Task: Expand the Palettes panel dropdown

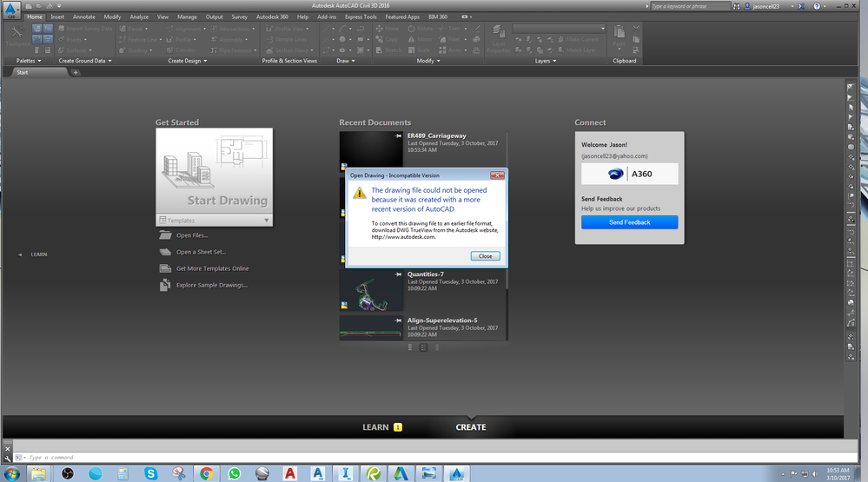Action: click(x=29, y=61)
